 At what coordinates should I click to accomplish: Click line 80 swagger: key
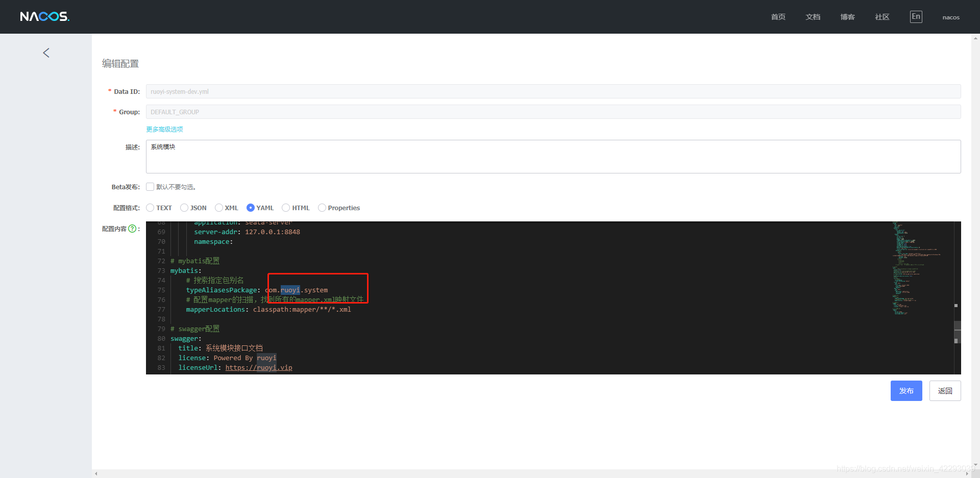point(186,339)
